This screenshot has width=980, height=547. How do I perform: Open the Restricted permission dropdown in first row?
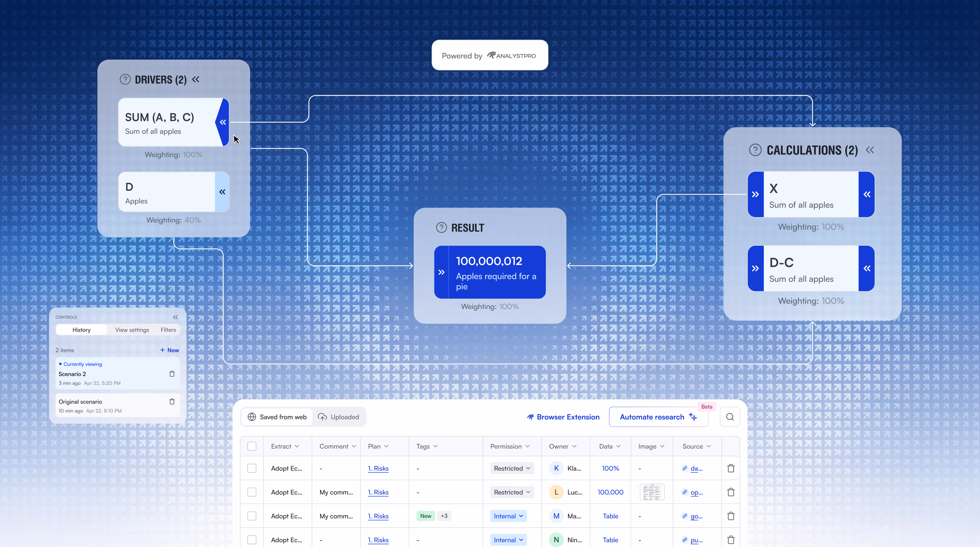point(512,468)
